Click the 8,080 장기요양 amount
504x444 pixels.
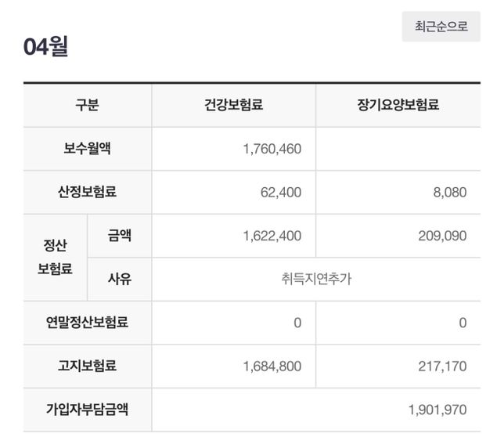coord(452,192)
